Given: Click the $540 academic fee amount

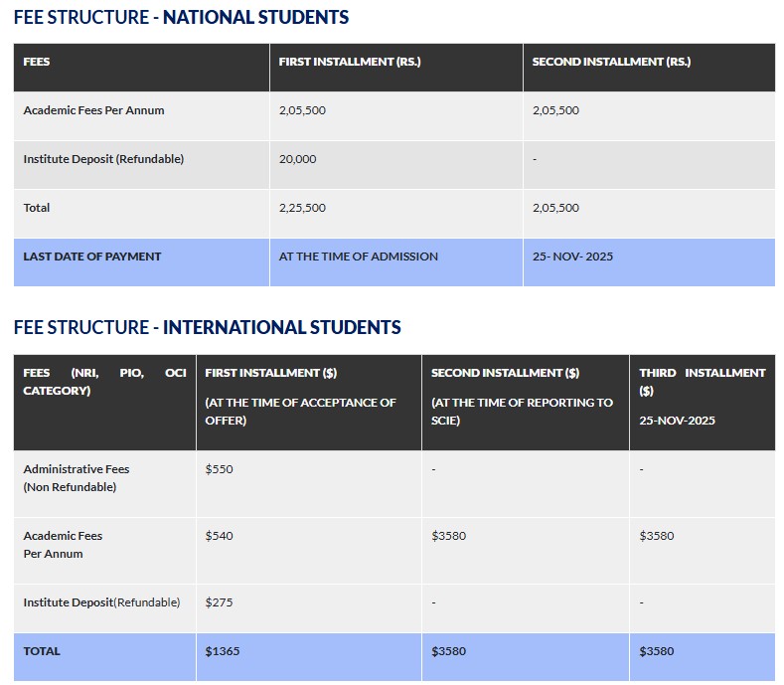Looking at the screenshot, I should coord(219,536).
